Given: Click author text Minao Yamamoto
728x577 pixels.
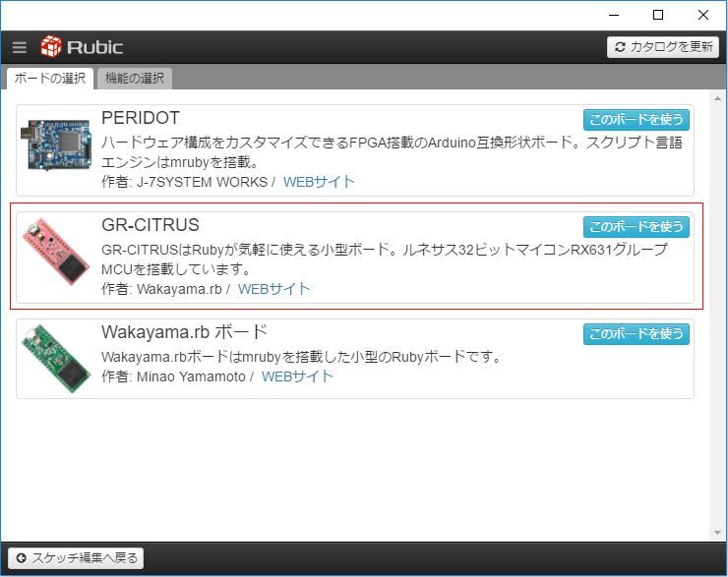Looking at the screenshot, I should tap(191, 376).
